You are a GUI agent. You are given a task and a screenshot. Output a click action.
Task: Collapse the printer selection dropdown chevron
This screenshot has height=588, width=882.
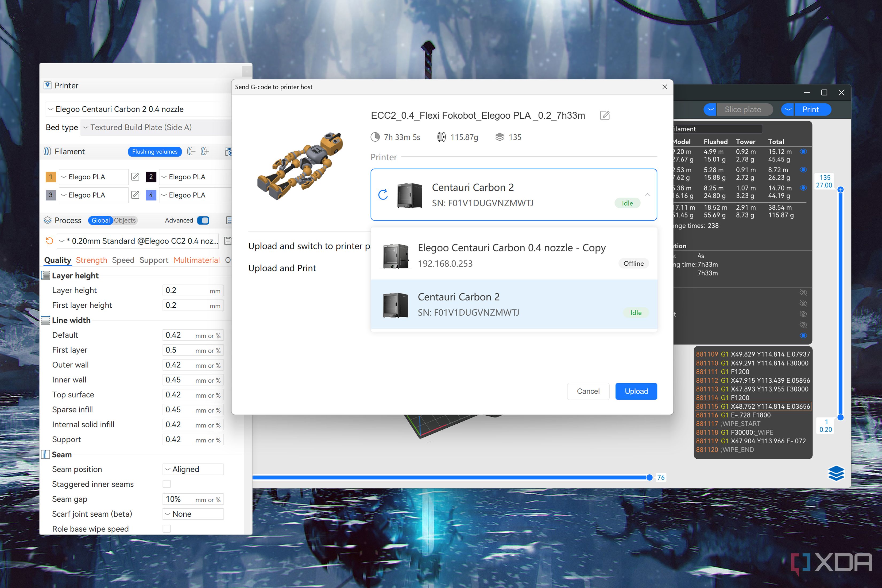pyautogui.click(x=647, y=195)
